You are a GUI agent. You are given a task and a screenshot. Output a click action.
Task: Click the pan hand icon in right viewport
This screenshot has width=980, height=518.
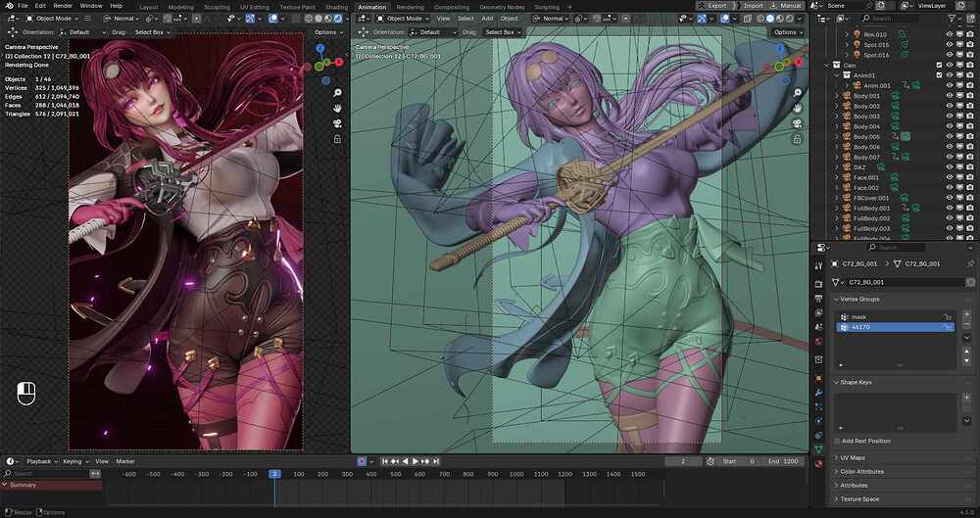(797, 109)
